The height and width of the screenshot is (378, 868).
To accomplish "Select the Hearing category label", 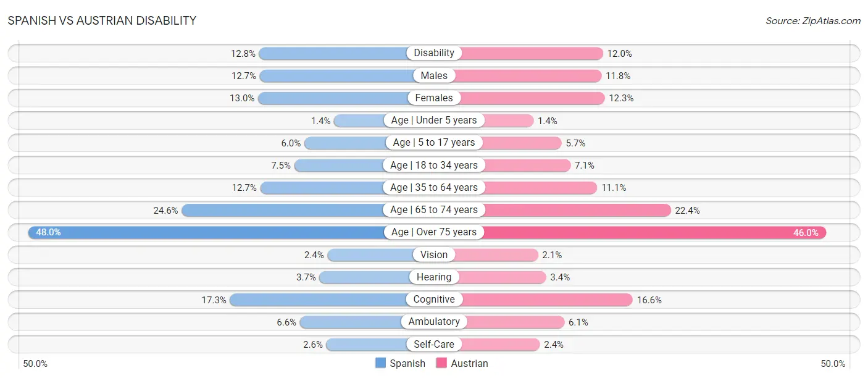I will (x=434, y=277).
